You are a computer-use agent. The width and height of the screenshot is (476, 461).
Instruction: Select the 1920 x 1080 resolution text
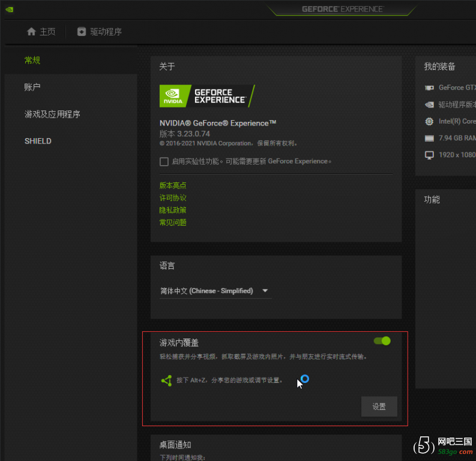[x=457, y=155]
